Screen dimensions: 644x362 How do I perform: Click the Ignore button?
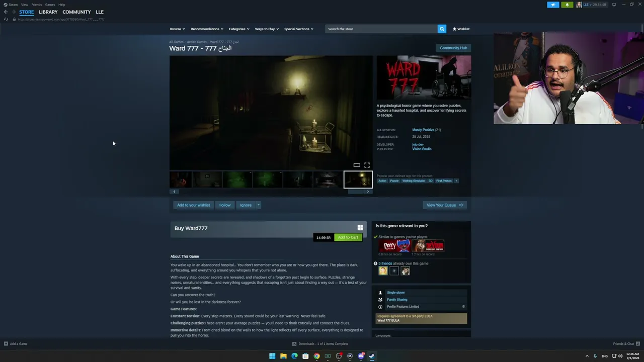point(246,205)
